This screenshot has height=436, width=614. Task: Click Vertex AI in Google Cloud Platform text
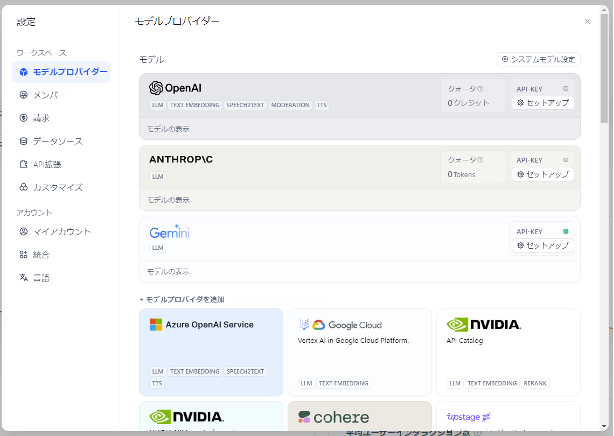(353, 340)
